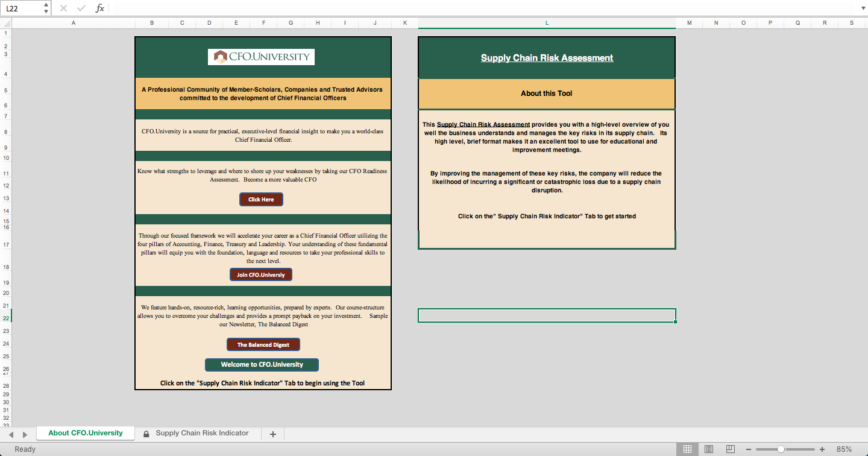Click the Ready status text

[x=25, y=449]
